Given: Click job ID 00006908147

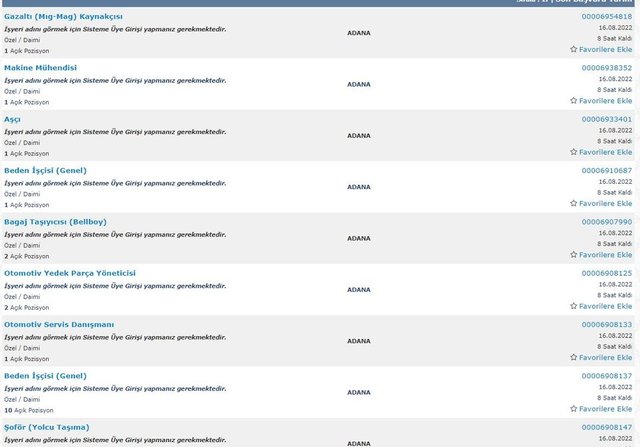Looking at the screenshot, I should tap(606, 427).
